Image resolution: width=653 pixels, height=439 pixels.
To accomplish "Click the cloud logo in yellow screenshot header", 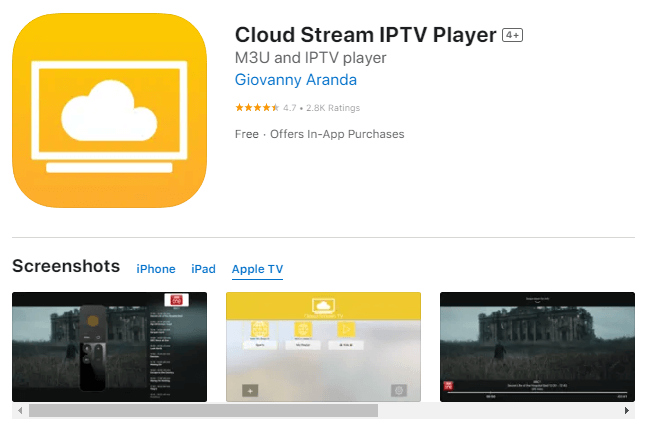I will coord(322,304).
